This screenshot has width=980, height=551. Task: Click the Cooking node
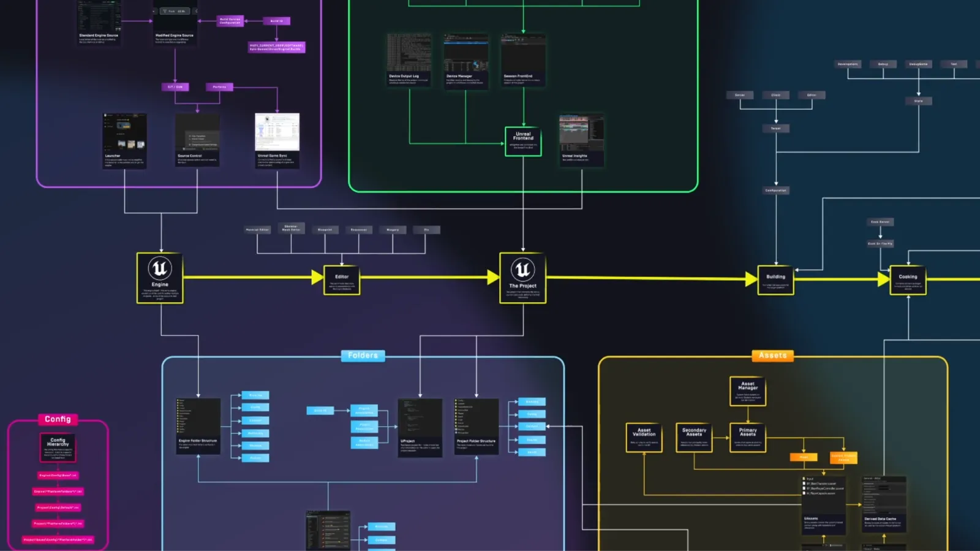tap(908, 280)
